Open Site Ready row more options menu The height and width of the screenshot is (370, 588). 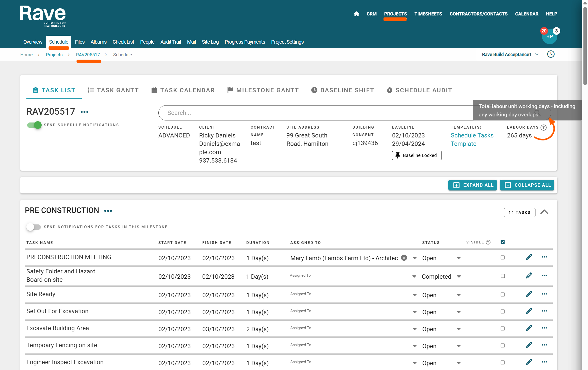(x=544, y=294)
